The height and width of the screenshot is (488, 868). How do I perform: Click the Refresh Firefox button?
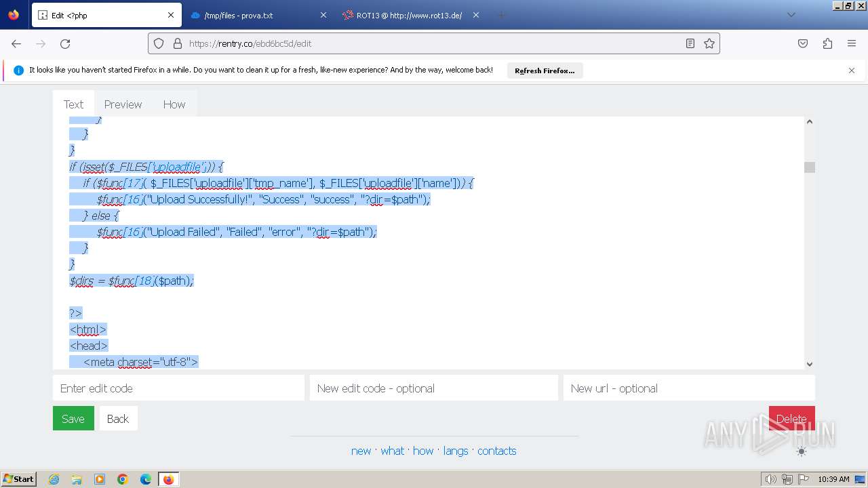point(545,70)
